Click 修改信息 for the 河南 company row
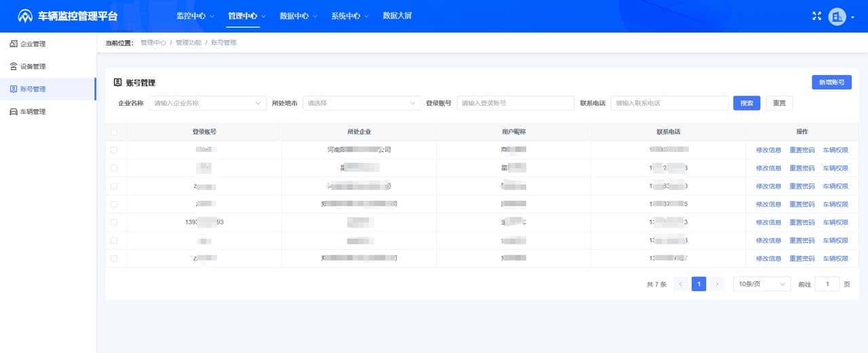868x353 pixels. point(768,150)
